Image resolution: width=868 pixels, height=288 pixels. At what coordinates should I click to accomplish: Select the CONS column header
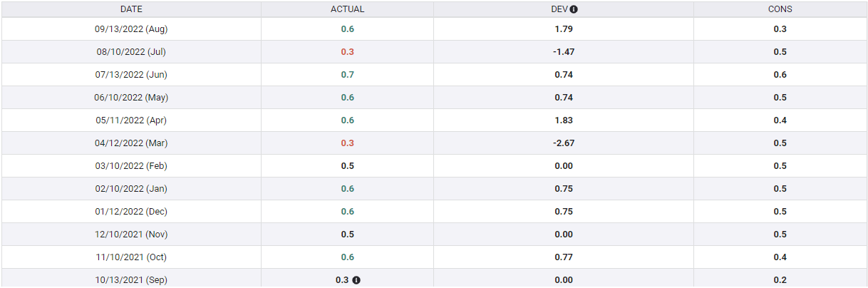coord(780,9)
